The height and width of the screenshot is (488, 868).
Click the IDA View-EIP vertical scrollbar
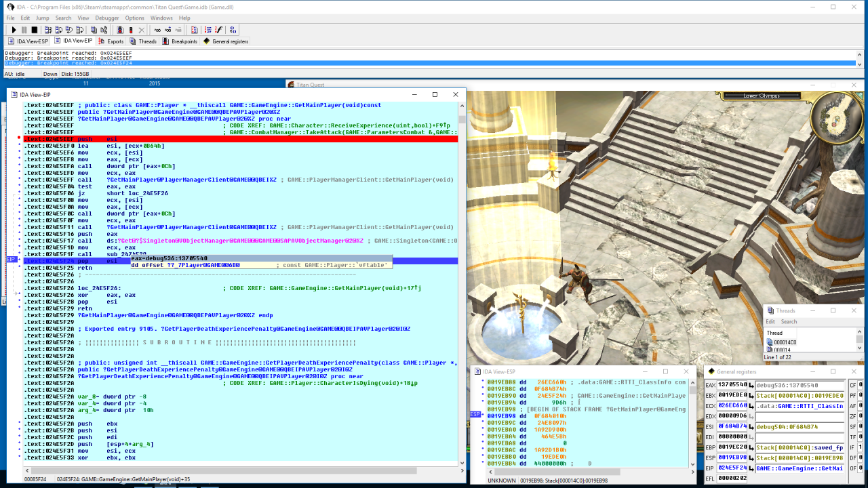click(x=462, y=281)
